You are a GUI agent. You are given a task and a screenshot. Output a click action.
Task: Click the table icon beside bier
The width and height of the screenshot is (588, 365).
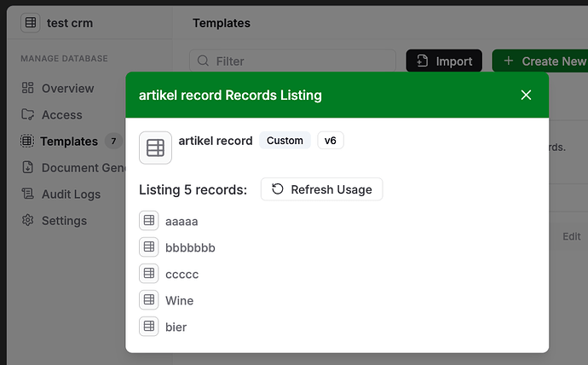click(x=149, y=327)
